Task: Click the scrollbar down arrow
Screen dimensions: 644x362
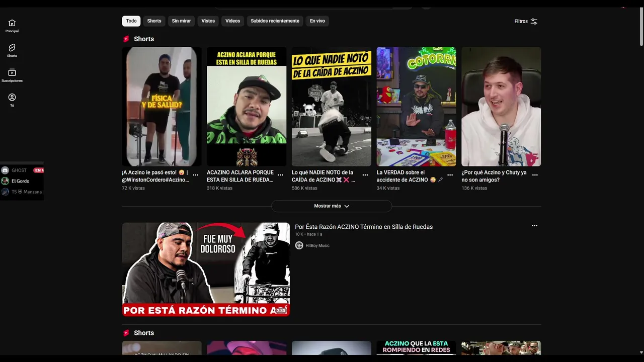Action: point(641,352)
